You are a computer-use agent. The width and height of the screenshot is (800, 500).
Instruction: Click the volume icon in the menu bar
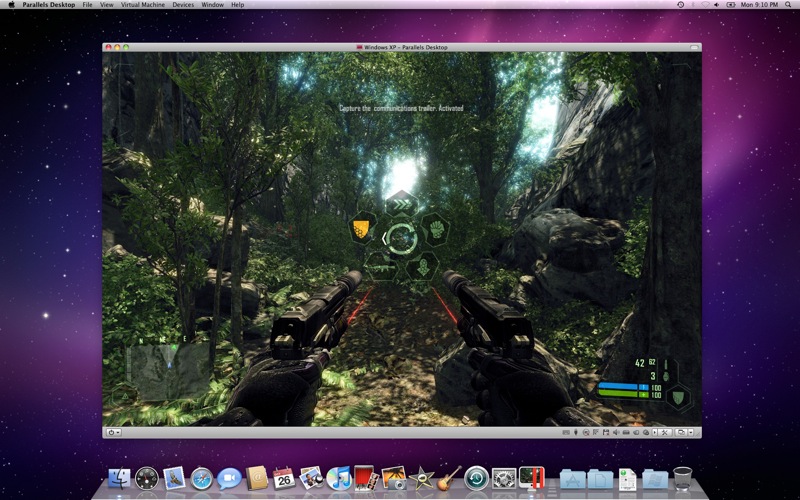tap(717, 5)
